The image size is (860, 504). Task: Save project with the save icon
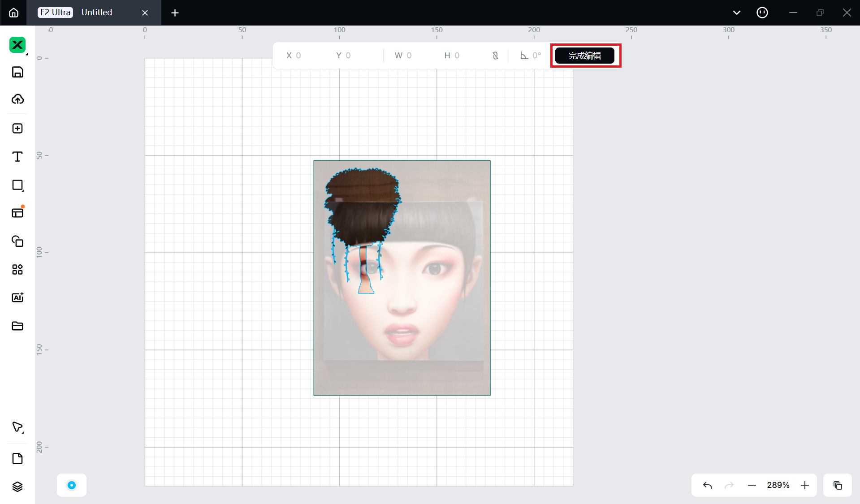17,72
